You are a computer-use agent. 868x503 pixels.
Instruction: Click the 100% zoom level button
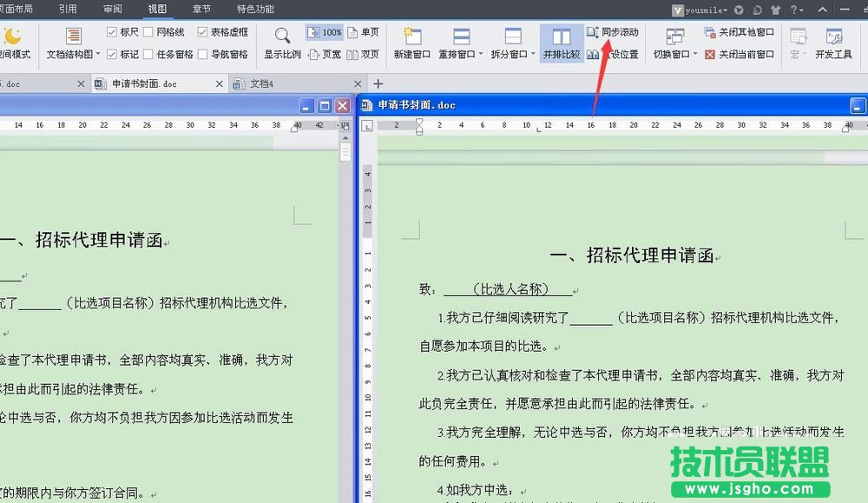coord(325,31)
